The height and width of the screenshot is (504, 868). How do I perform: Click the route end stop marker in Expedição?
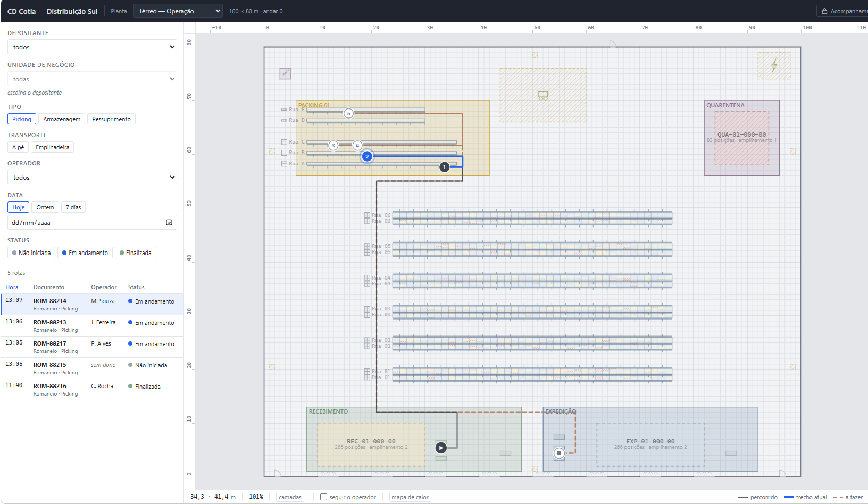point(559,453)
